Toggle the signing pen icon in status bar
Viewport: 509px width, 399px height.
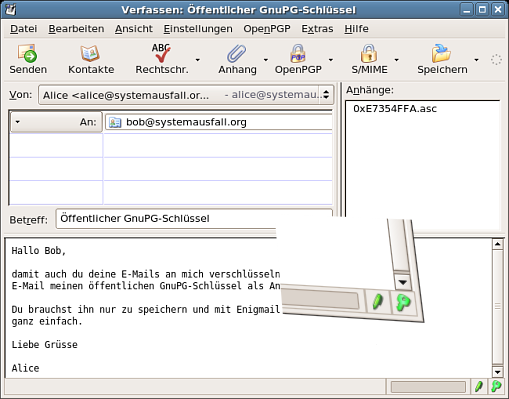point(479,387)
